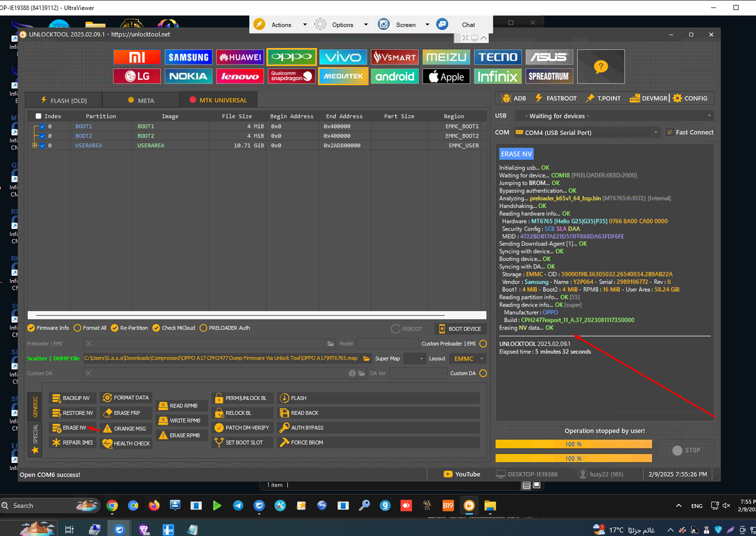Click the lower 100% progress bar
Viewport: 756px width, 536px height.
tap(574, 458)
